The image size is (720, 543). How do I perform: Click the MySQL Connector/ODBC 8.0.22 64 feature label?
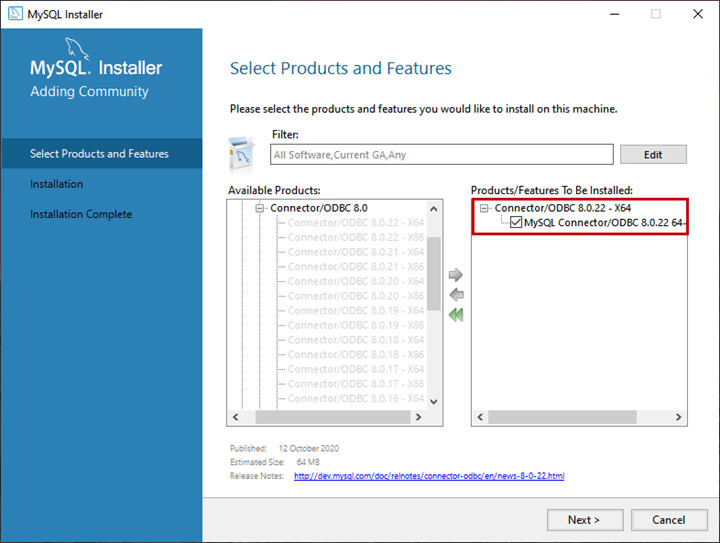pos(604,223)
